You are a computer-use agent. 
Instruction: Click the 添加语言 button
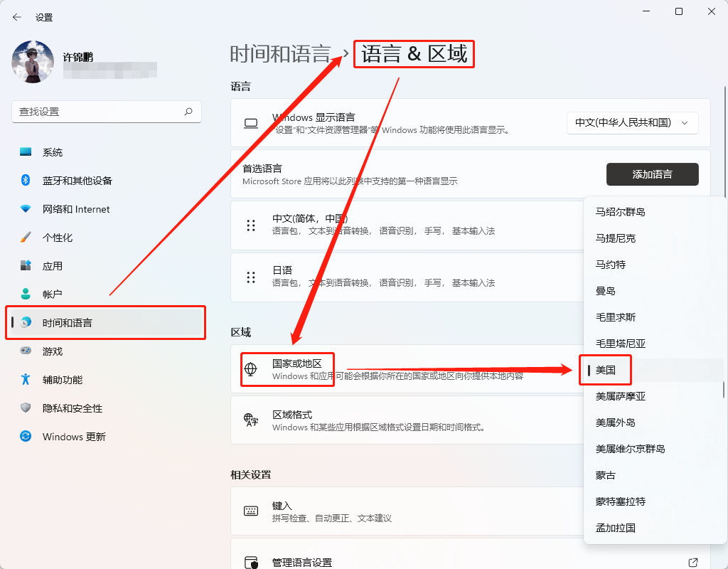[653, 174]
